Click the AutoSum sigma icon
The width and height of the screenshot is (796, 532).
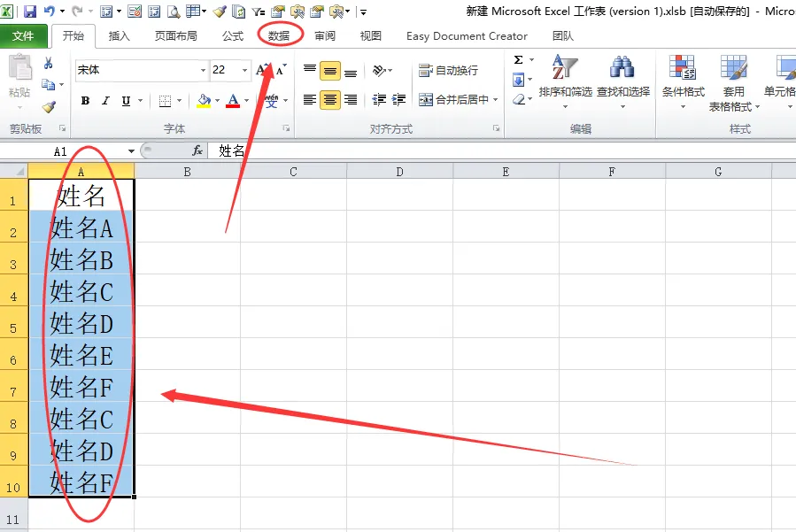point(518,60)
